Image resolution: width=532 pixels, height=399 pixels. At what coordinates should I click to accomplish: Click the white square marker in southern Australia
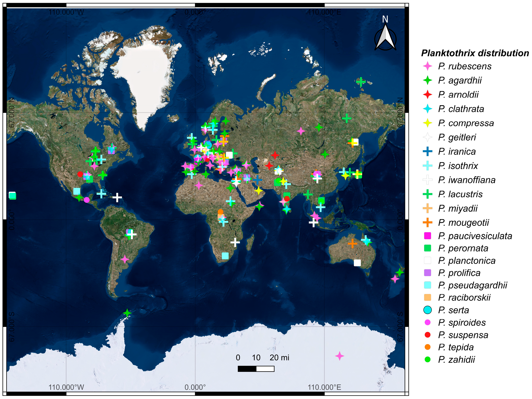click(x=357, y=263)
